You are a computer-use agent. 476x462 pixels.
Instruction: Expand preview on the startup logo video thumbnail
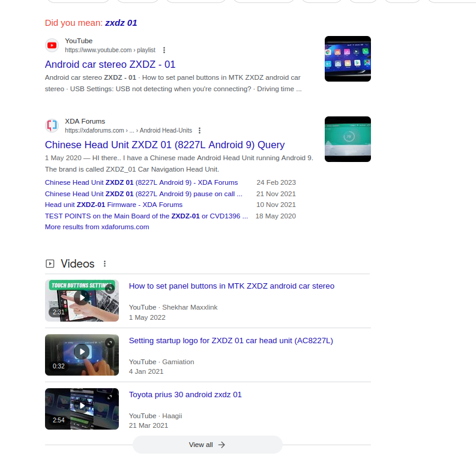coord(110,343)
